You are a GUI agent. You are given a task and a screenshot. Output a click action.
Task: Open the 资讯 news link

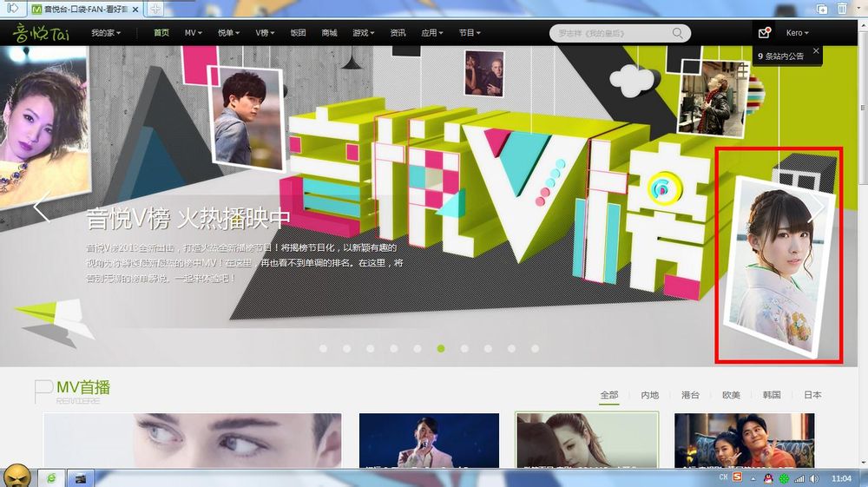398,33
